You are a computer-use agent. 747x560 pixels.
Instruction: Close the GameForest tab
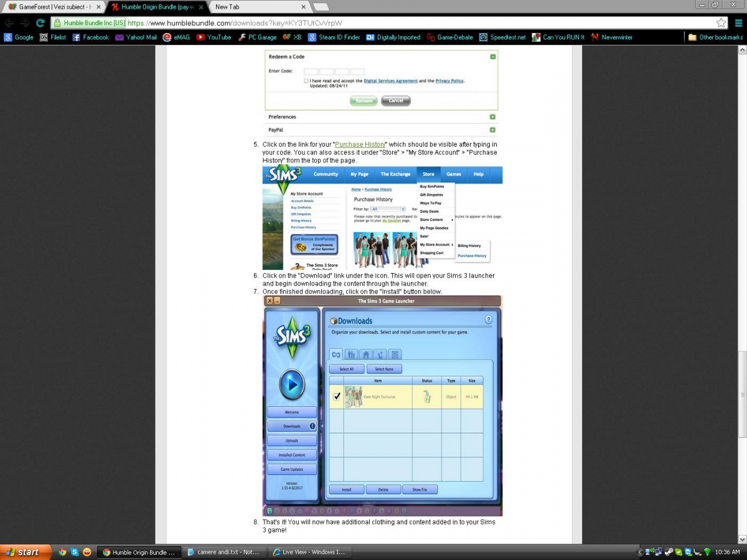pos(98,7)
